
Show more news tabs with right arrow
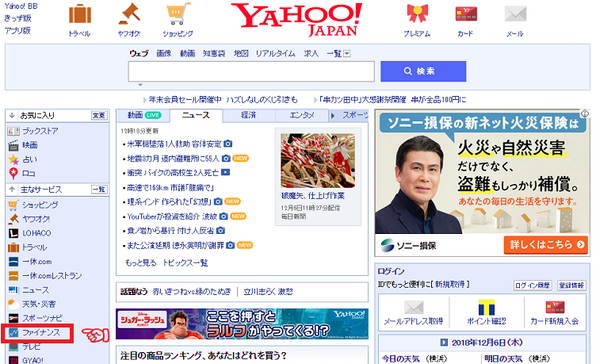(333, 115)
